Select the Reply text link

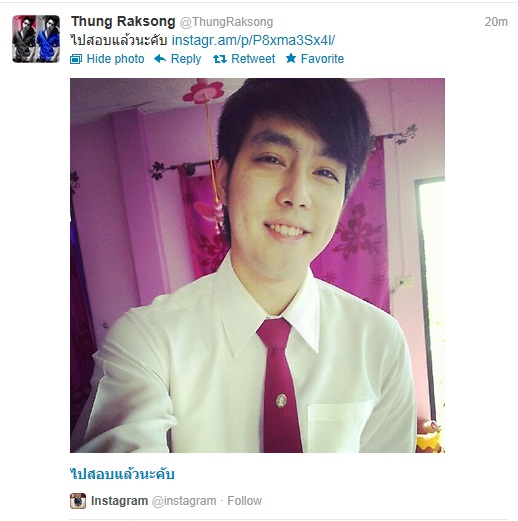(186, 59)
